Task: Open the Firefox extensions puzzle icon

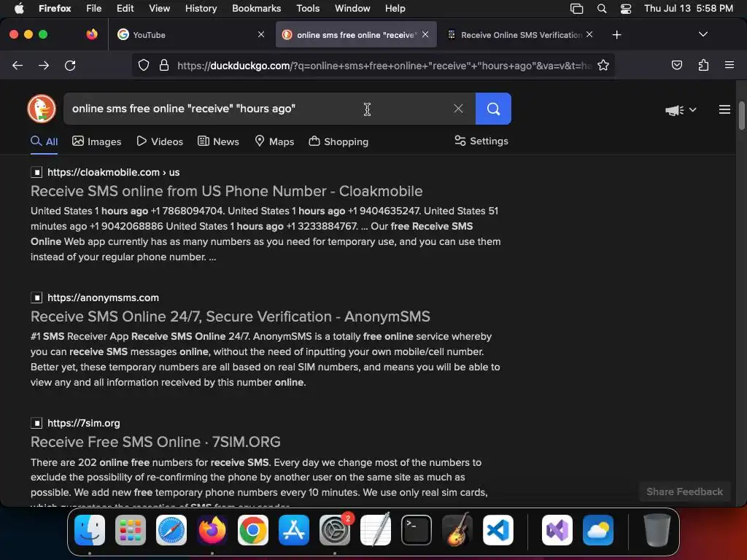Action: tap(703, 65)
